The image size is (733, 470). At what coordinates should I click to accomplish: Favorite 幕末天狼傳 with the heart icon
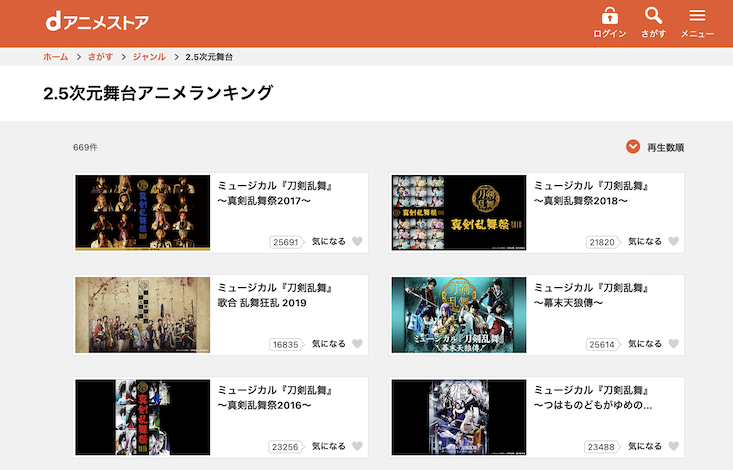coord(674,344)
